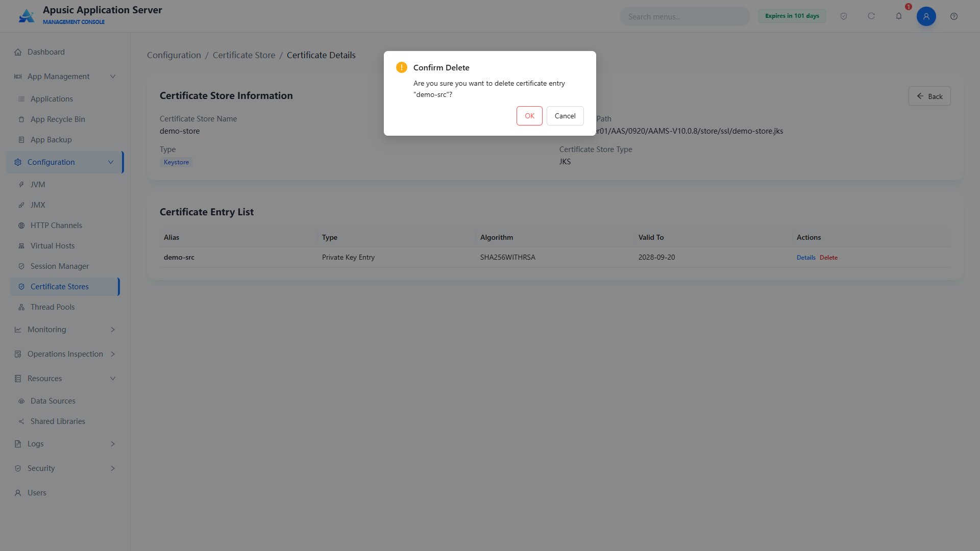Viewport: 980px width, 551px height.
Task: Click Certificate Store breadcrumb link
Action: click(244, 55)
